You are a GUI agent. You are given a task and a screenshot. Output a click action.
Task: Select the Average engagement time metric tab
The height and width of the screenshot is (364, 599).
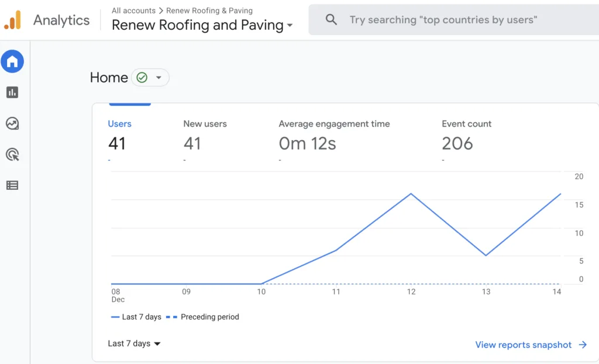point(334,136)
